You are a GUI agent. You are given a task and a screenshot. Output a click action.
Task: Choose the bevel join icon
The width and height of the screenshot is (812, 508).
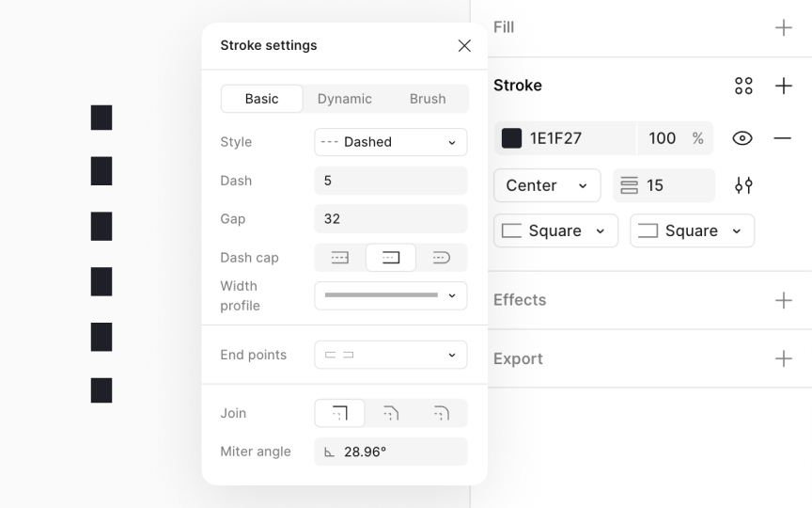(x=391, y=413)
